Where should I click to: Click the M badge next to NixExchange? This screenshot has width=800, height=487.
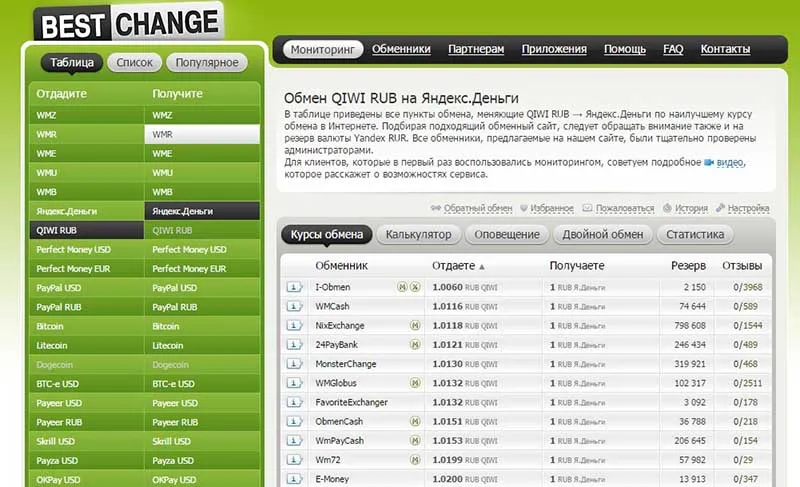(x=415, y=325)
